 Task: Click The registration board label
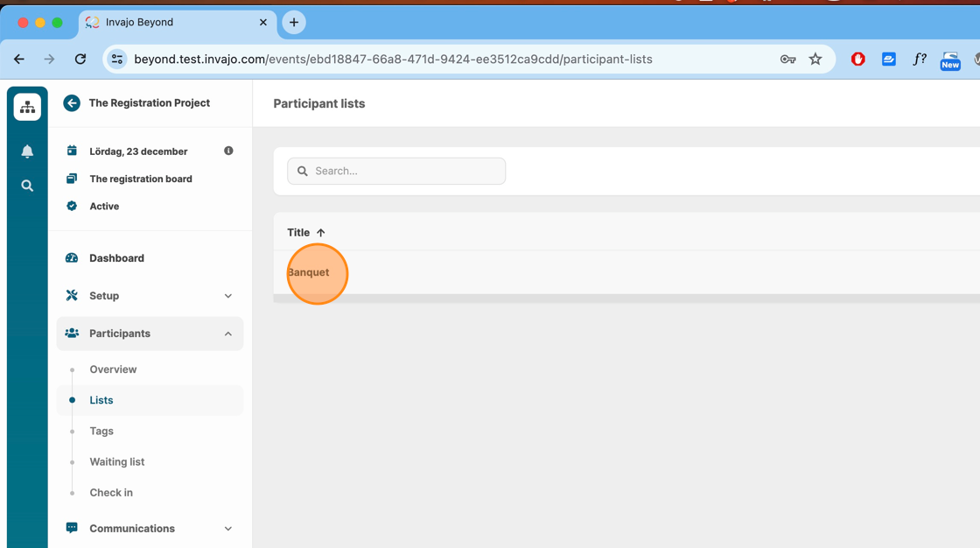click(x=141, y=179)
